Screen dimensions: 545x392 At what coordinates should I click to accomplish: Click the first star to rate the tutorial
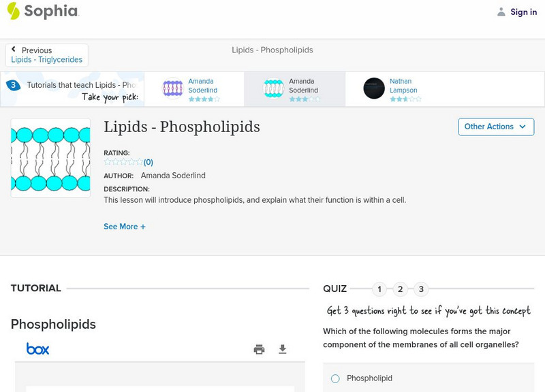[106, 162]
